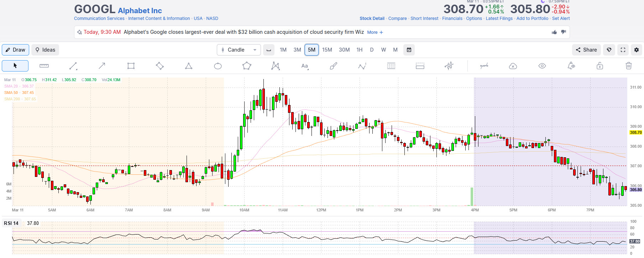Select the measure ruler tool
This screenshot has height=258, width=644.
click(44, 66)
